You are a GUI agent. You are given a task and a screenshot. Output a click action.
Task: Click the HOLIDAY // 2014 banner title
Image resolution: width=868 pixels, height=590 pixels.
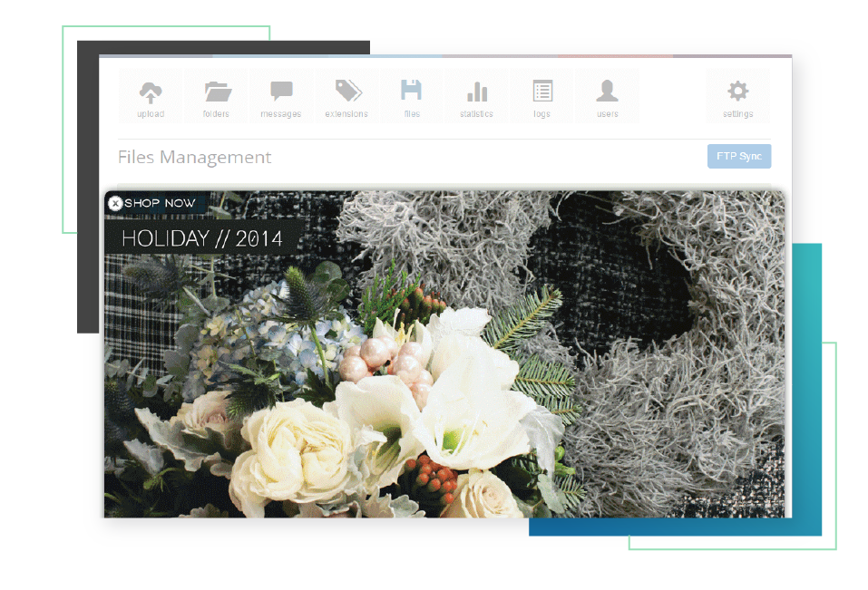point(202,239)
